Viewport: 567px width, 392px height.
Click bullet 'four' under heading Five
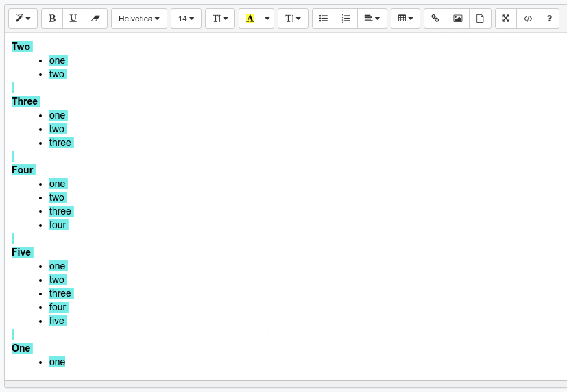click(58, 307)
